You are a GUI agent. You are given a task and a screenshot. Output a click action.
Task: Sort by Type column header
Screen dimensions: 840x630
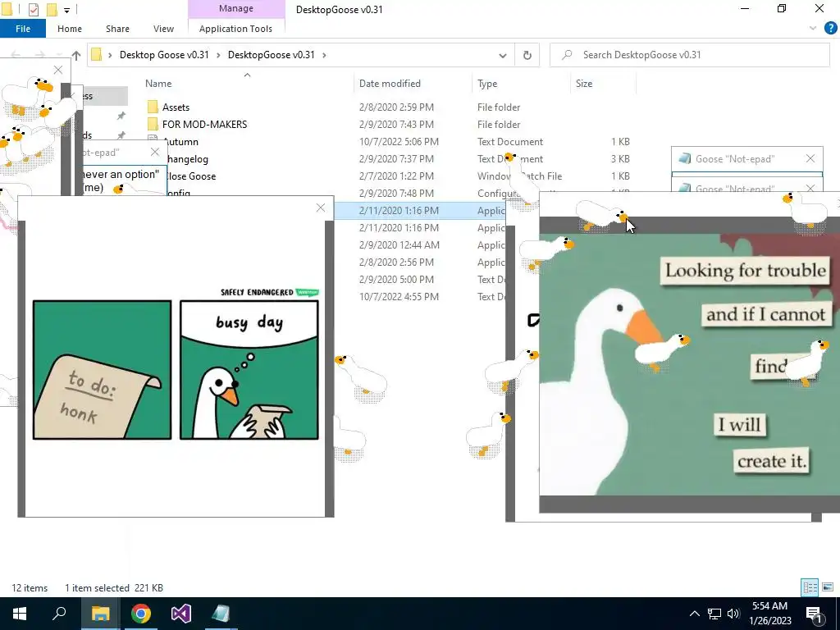pyautogui.click(x=487, y=84)
